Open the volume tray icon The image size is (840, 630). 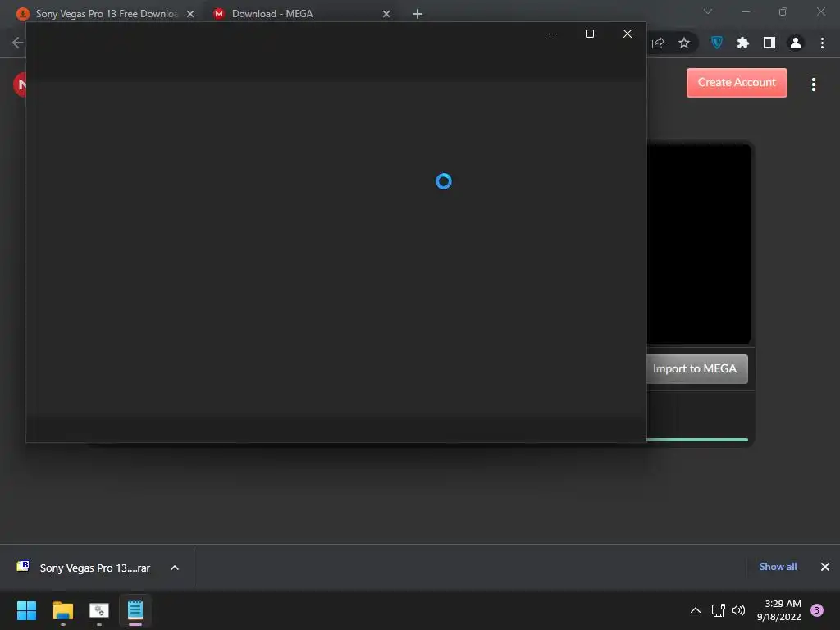[x=738, y=610]
